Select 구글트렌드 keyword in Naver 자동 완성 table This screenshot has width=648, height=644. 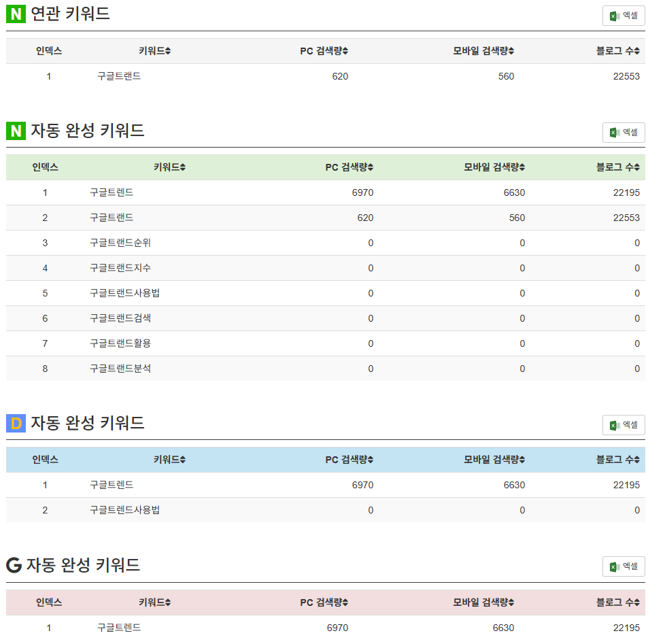[x=112, y=192]
